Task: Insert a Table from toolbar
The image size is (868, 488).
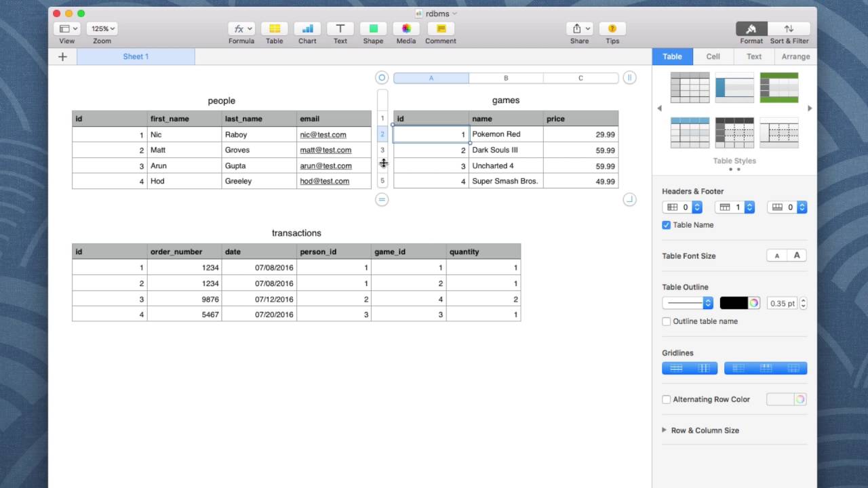Action: coord(275,28)
